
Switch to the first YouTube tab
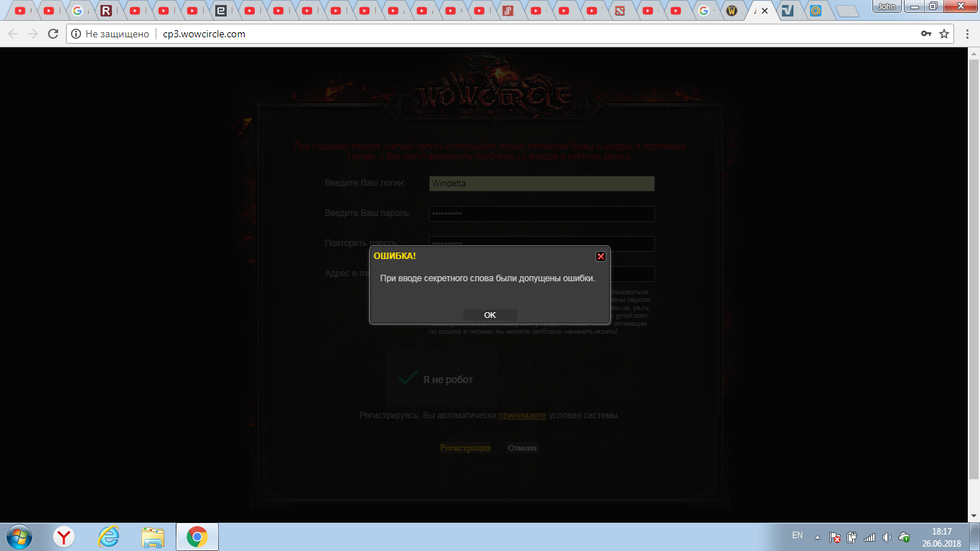(20, 11)
